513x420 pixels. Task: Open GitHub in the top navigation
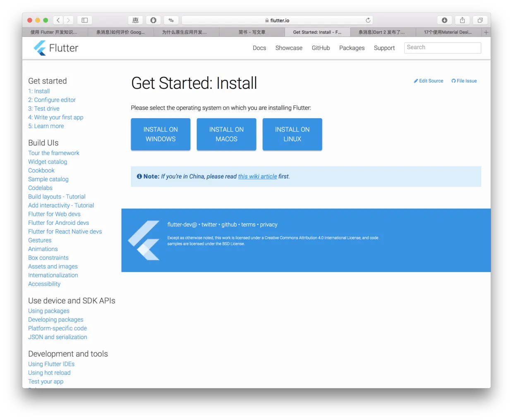pos(321,48)
